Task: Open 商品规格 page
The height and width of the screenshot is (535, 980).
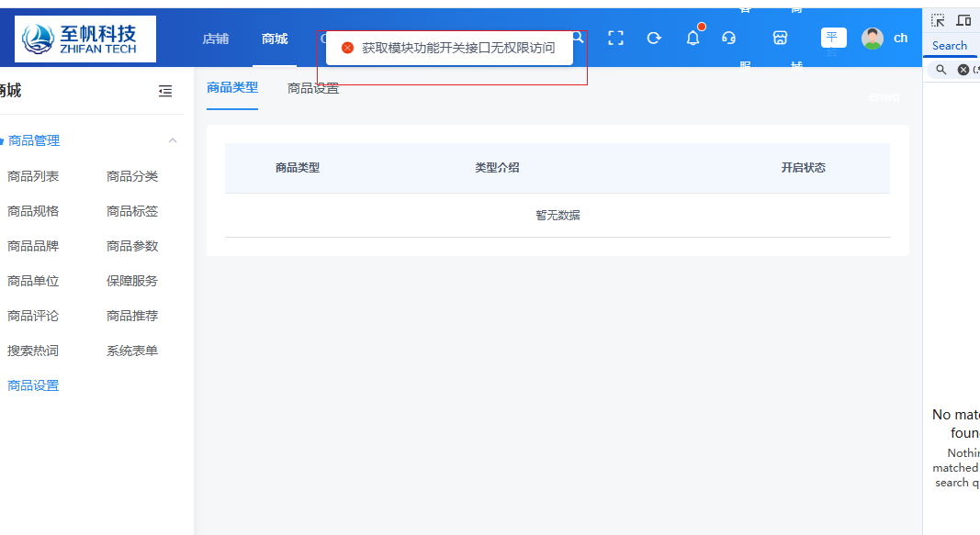Action: tap(33, 211)
